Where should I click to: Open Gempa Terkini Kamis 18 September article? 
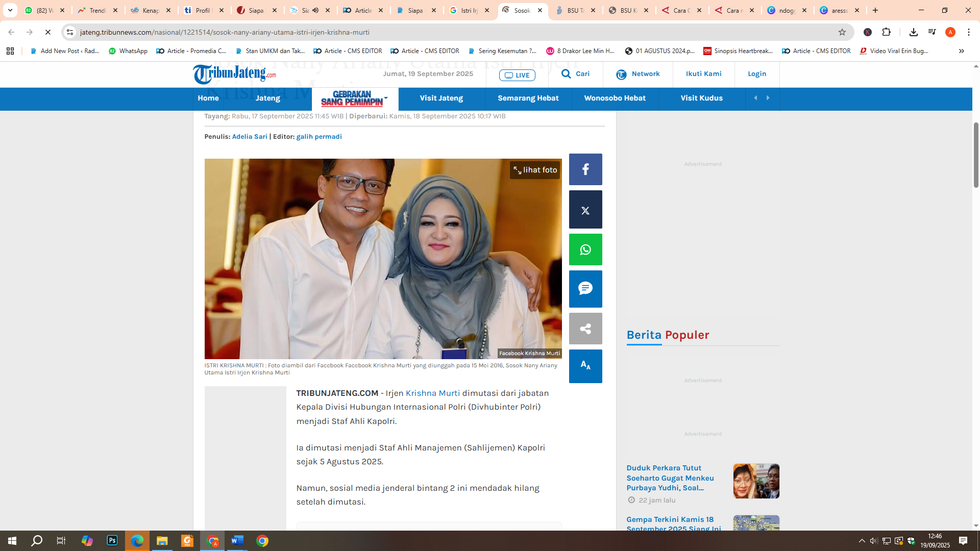tap(674, 524)
